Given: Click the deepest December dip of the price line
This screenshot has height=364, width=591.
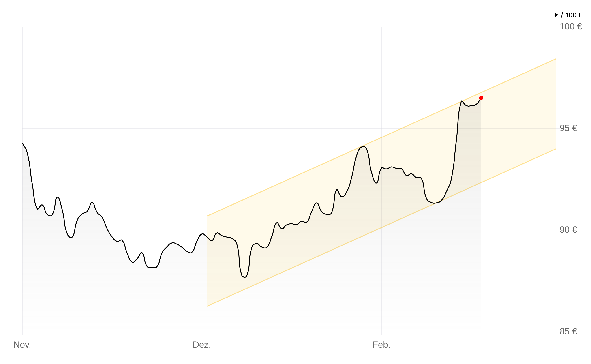Looking at the screenshot, I should [x=244, y=277].
